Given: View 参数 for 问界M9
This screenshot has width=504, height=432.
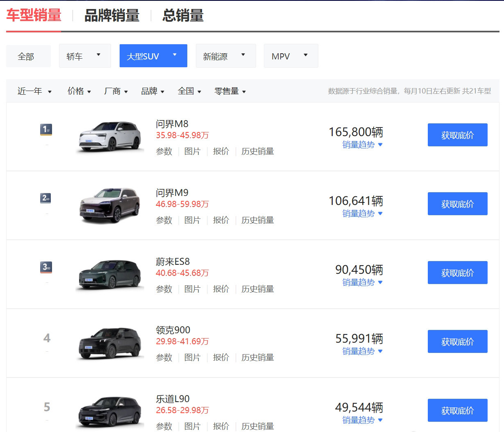Looking at the screenshot, I should pyautogui.click(x=164, y=220).
